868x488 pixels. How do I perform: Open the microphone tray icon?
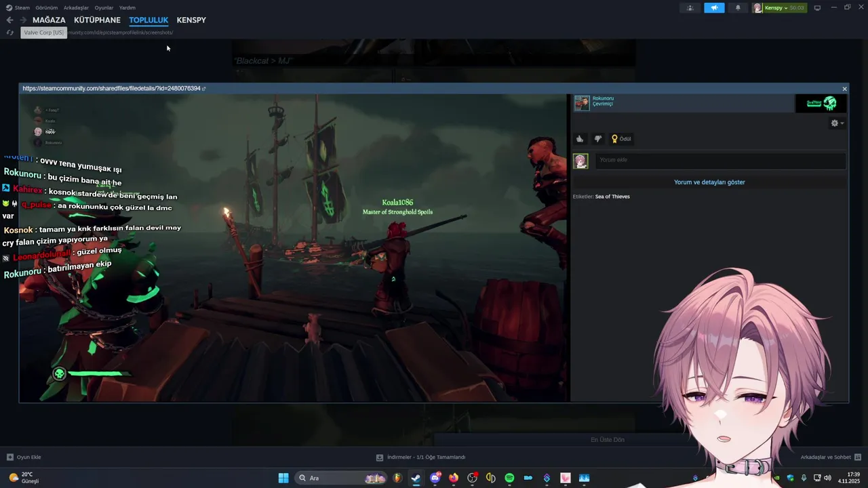[x=804, y=478]
